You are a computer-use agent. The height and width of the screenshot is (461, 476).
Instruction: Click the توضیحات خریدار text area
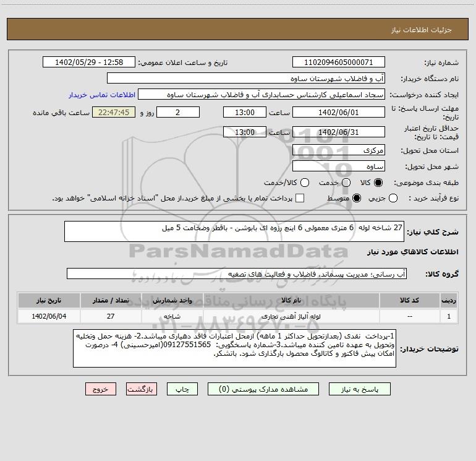point(234,348)
